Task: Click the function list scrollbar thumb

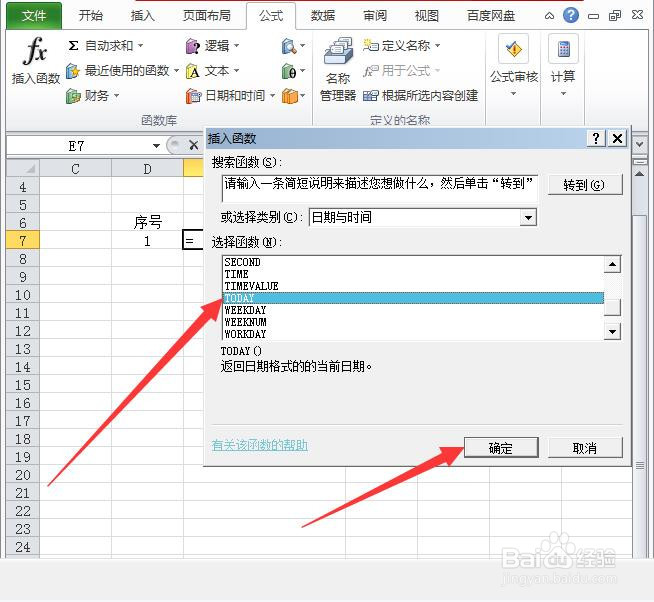Action: tap(612, 307)
